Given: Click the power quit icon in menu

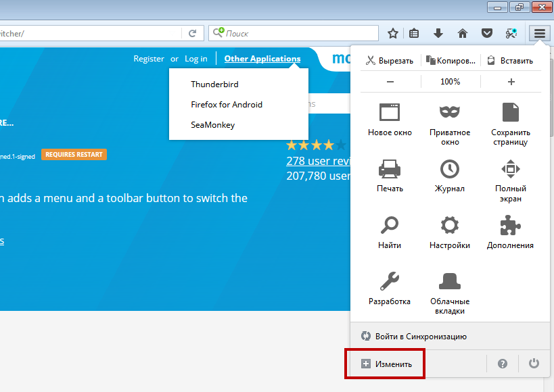Looking at the screenshot, I should [534, 364].
